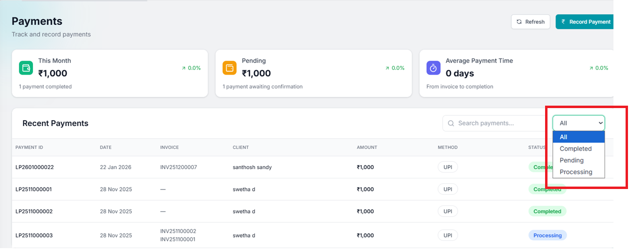Select Completed from the status filter list
This screenshot has width=644, height=252.
point(576,149)
